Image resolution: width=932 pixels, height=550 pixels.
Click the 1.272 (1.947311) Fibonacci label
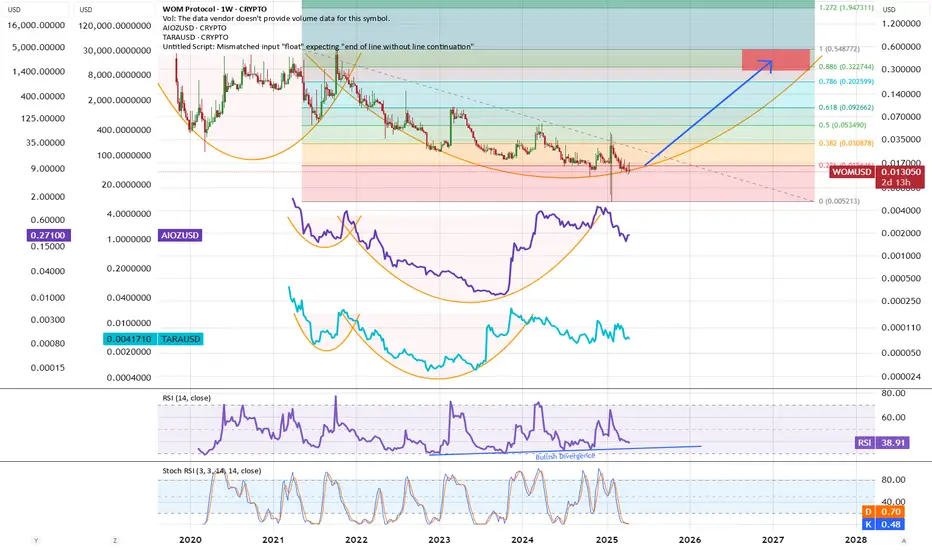coord(846,8)
